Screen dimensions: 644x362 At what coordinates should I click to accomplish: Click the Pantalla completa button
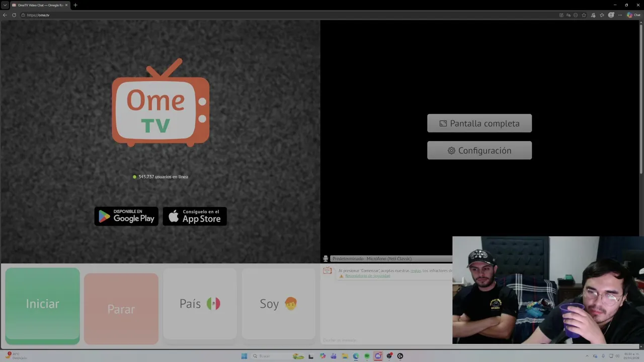point(479,123)
